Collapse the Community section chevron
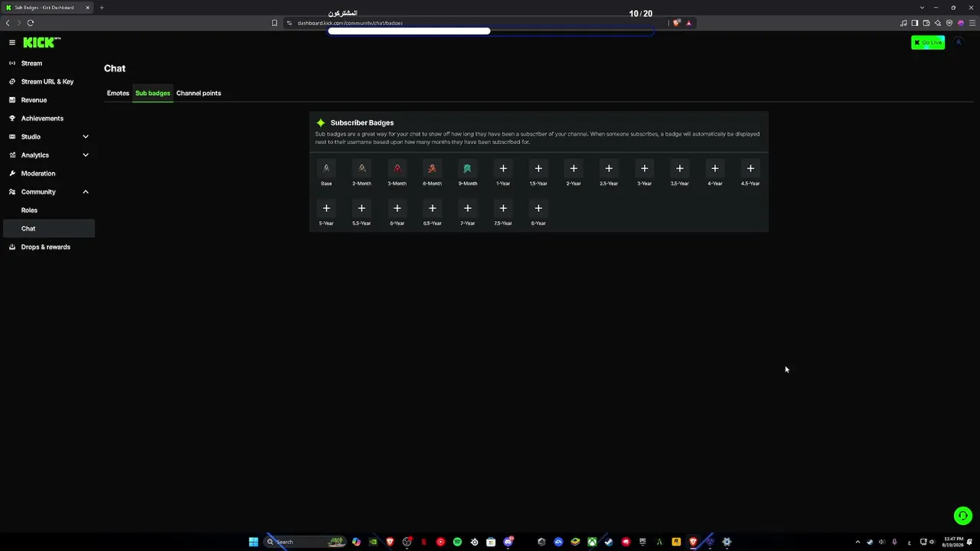 86,192
